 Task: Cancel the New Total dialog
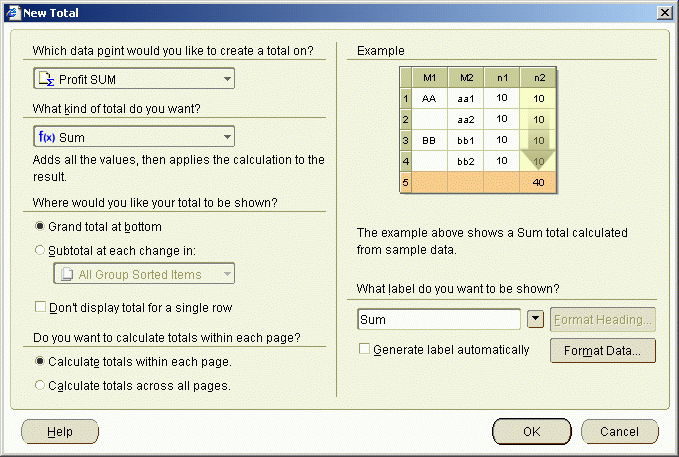click(x=620, y=431)
